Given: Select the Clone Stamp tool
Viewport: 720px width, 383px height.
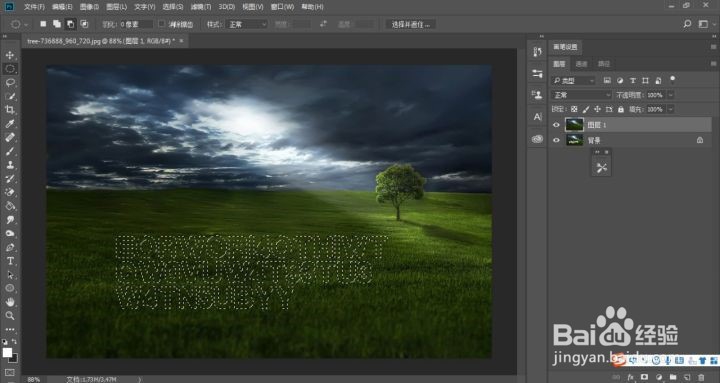Looking at the screenshot, I should (x=10, y=165).
